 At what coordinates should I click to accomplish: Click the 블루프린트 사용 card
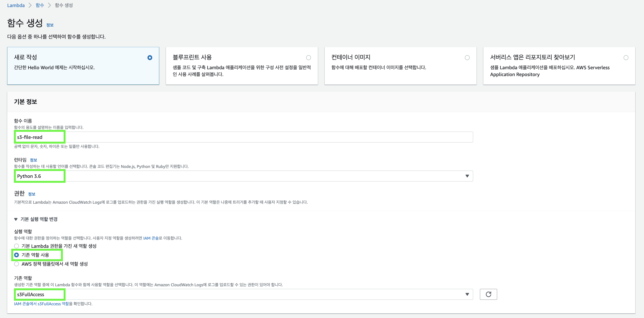(x=242, y=66)
